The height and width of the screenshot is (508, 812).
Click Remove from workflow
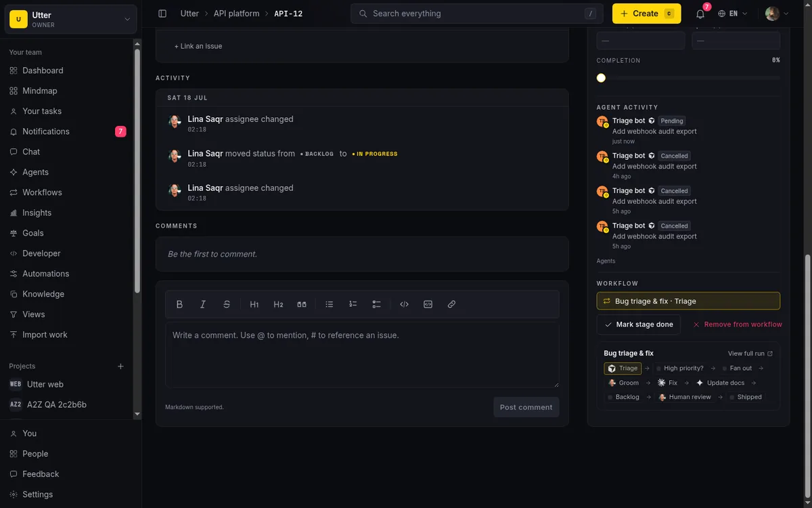738,324
